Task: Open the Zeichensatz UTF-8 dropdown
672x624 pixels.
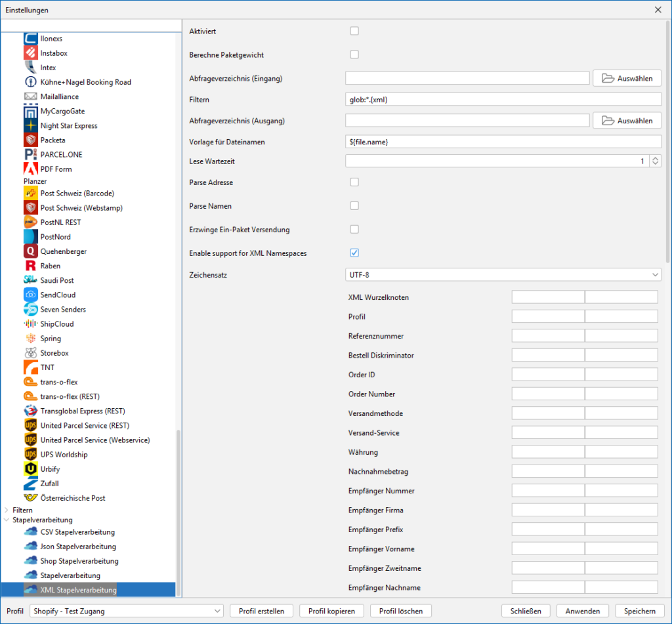Action: pyautogui.click(x=503, y=274)
